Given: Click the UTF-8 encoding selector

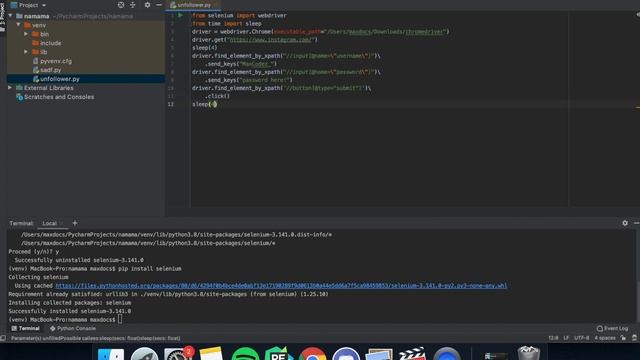Looking at the screenshot, I should pyautogui.click(x=582, y=338).
